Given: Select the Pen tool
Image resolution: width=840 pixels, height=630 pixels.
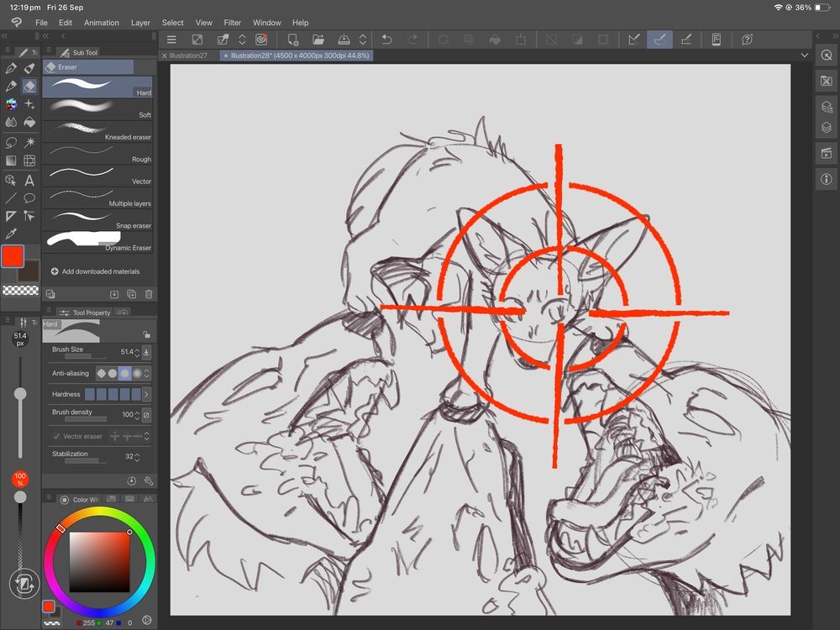Looking at the screenshot, I should (x=11, y=68).
